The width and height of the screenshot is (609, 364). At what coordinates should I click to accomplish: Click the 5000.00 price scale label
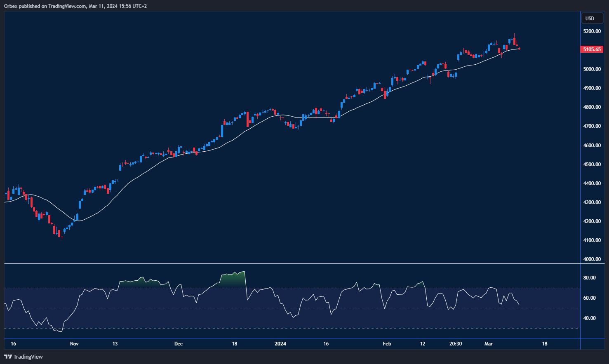(592, 69)
